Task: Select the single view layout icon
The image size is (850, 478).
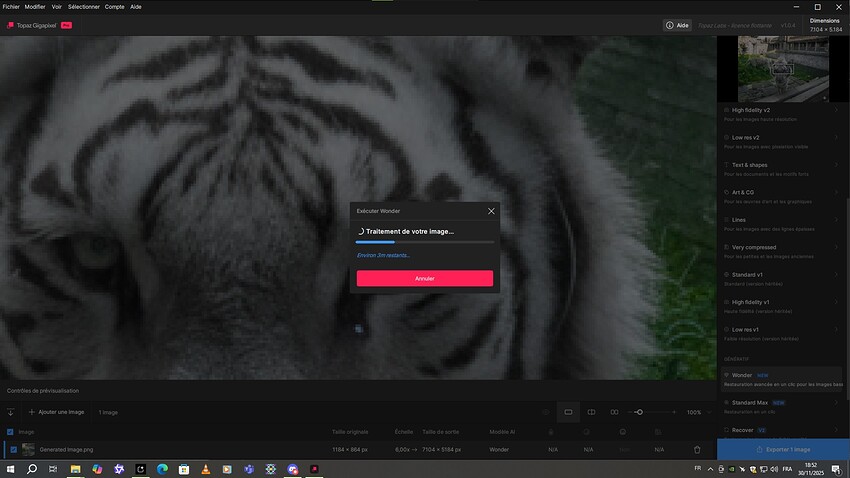Action: (568, 412)
